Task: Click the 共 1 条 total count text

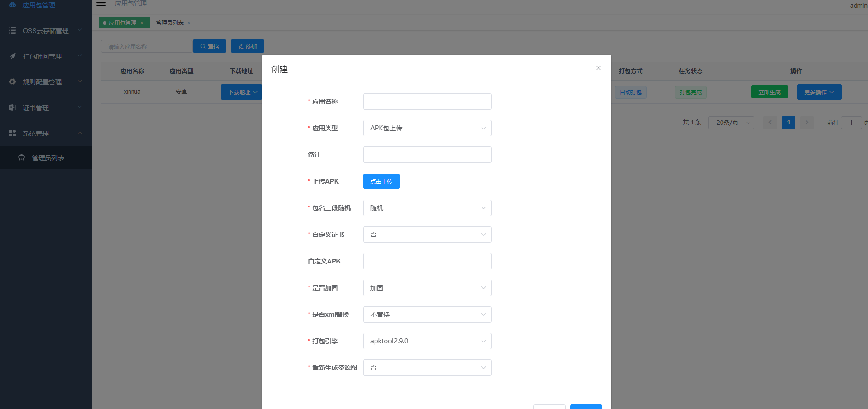Action: (x=692, y=123)
